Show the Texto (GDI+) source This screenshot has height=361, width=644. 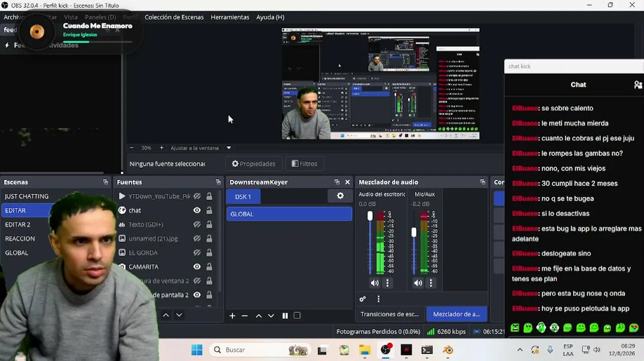197,224
